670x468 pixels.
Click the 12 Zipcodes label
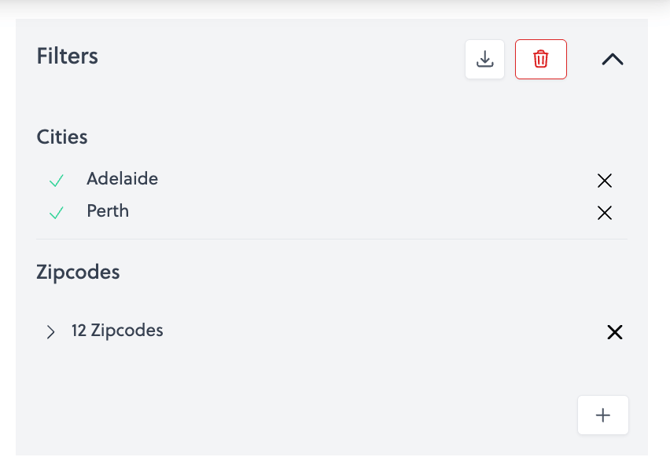[x=117, y=331]
